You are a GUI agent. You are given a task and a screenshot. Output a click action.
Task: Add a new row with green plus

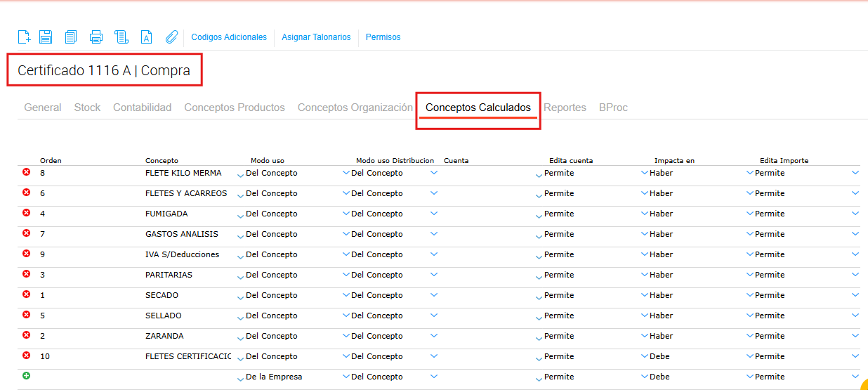pos(27,376)
